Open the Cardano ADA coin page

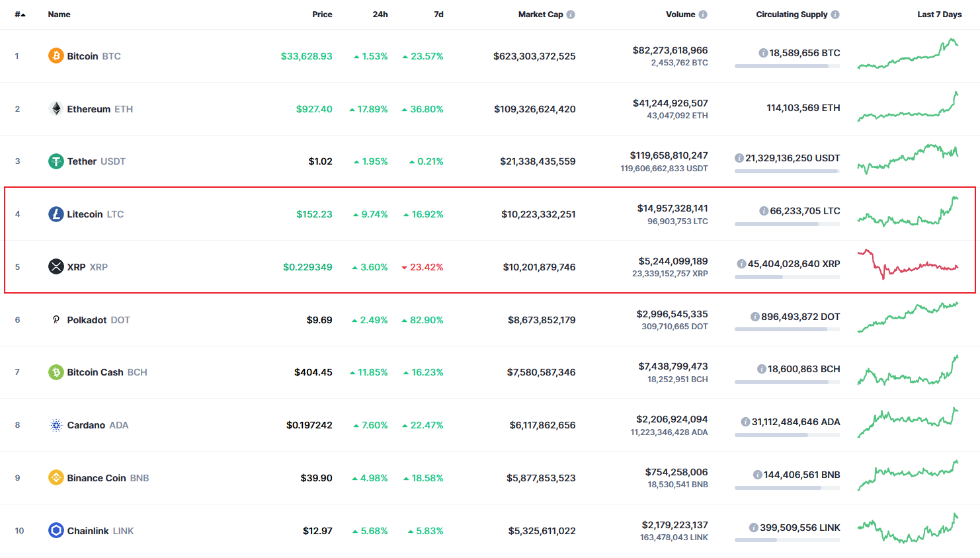(98, 425)
